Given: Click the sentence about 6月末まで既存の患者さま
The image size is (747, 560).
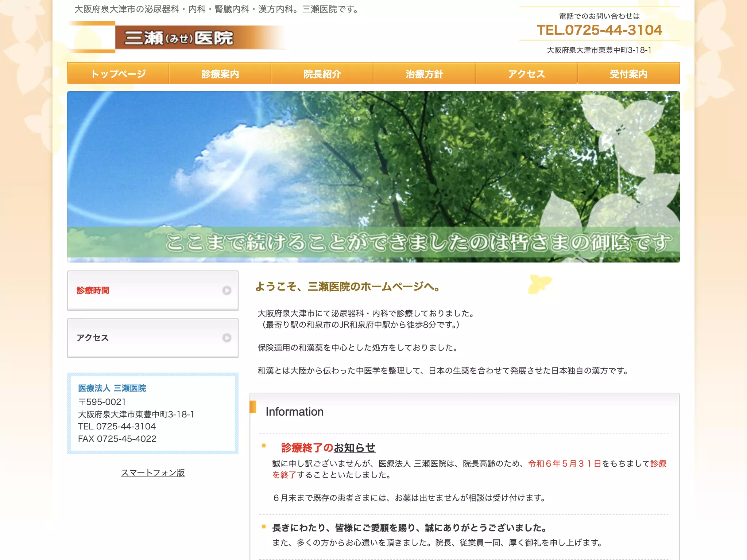Looking at the screenshot, I should pos(409,498).
